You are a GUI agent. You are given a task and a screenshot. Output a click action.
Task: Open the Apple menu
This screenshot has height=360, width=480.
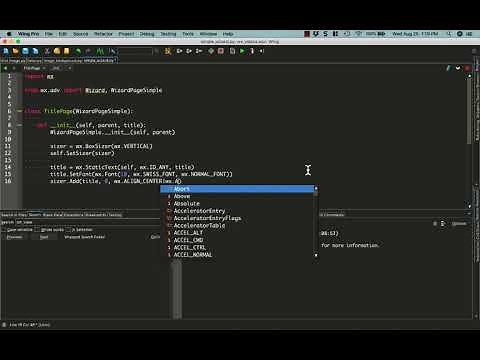click(x=9, y=34)
